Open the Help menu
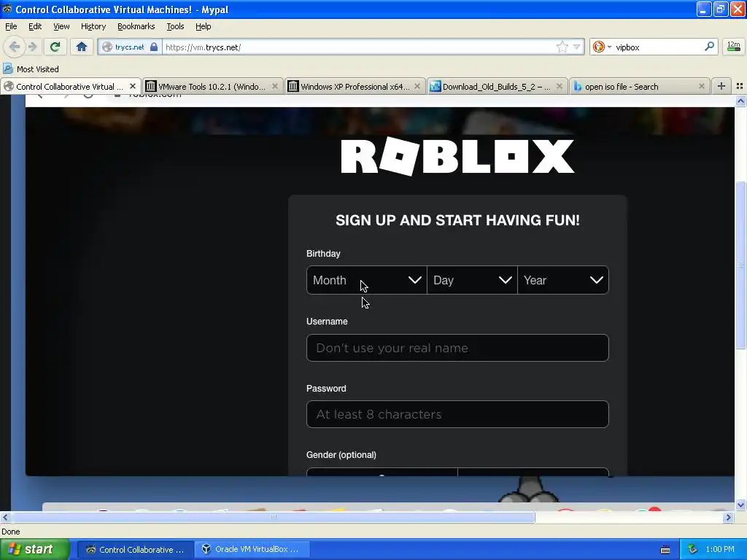Screen dimensions: 747x560 pos(203,26)
